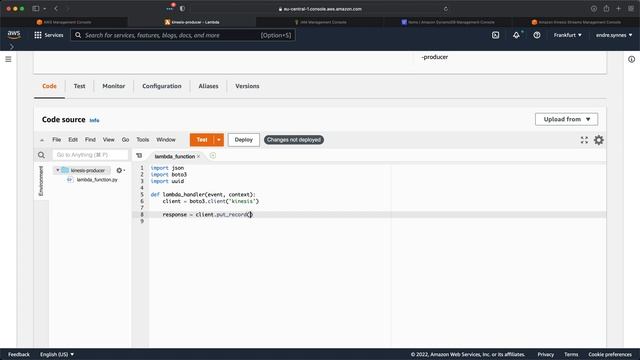Viewport: 640px width, 360px height.
Task: Open a new Safari tab with plus
Action: (x=618, y=9)
